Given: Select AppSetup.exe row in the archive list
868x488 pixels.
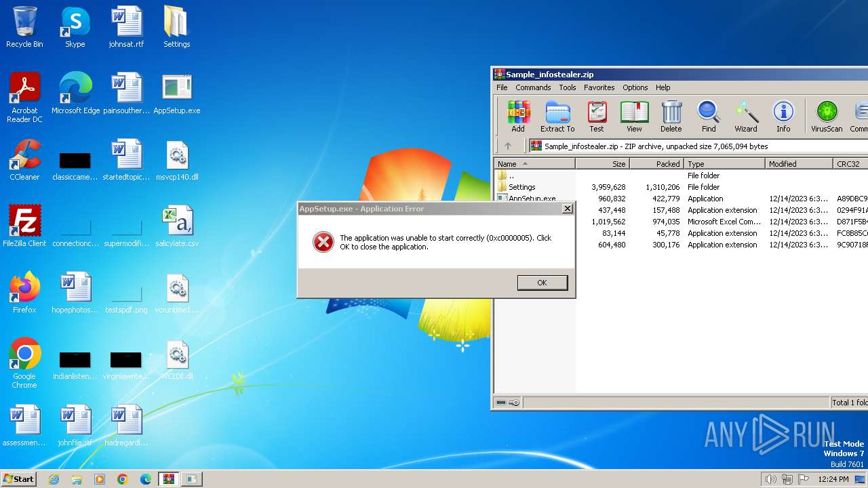Looking at the screenshot, I should coord(681,199).
